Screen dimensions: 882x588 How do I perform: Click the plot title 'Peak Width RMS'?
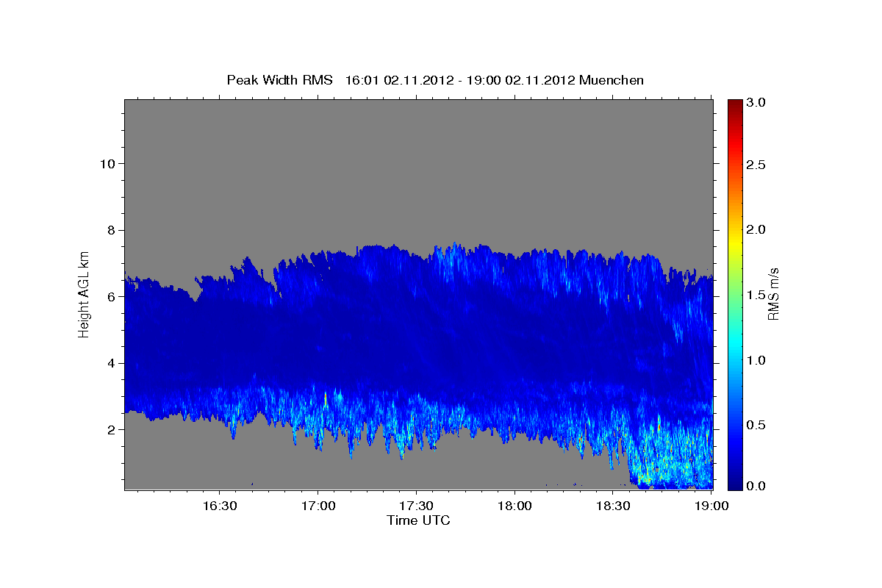click(x=279, y=80)
